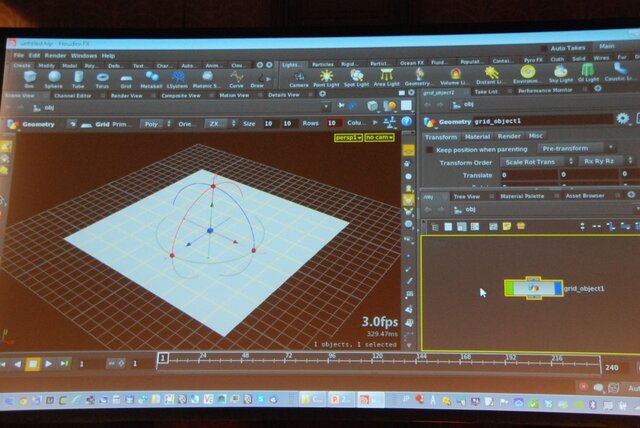Screen dimensions: 640x428
Task: Open the scene view path dropdown arrow
Action: pos(326,107)
